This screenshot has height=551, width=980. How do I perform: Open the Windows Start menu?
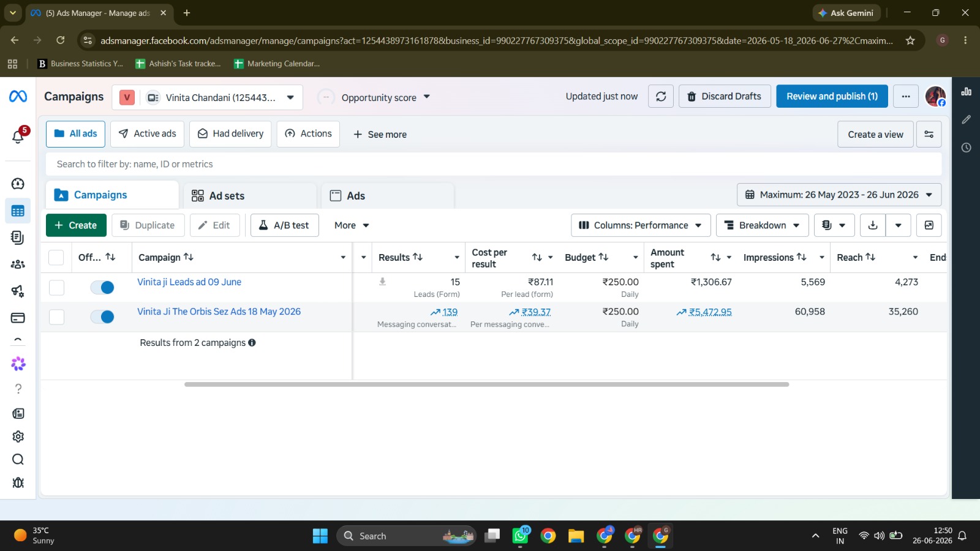[320, 536]
